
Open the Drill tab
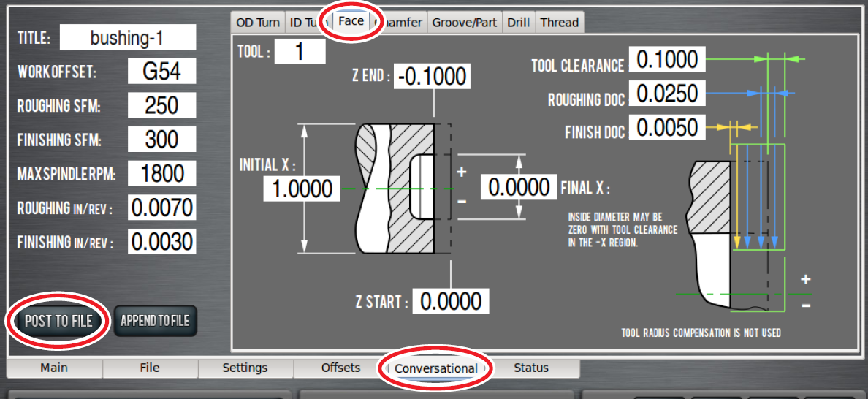(x=518, y=23)
